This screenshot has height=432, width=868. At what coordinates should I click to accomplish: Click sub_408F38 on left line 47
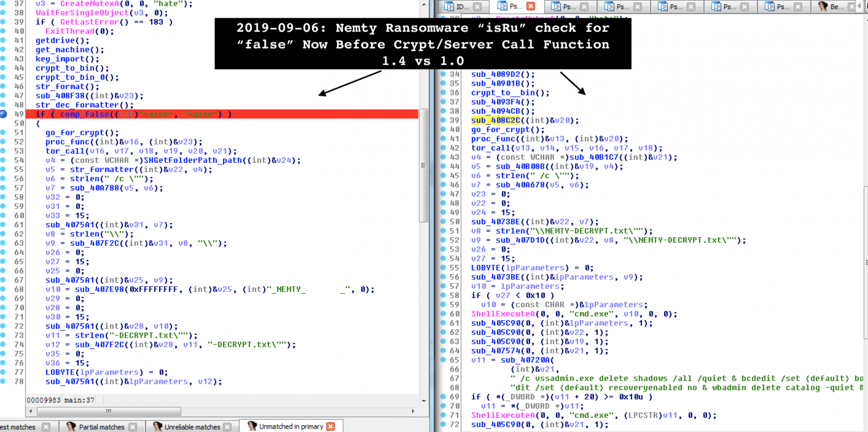click(60, 96)
